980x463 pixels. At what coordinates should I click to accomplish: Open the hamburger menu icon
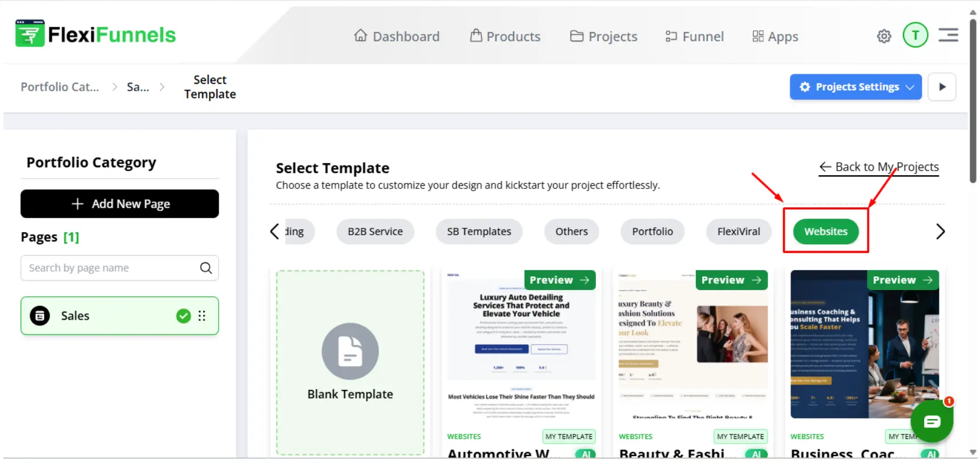949,35
